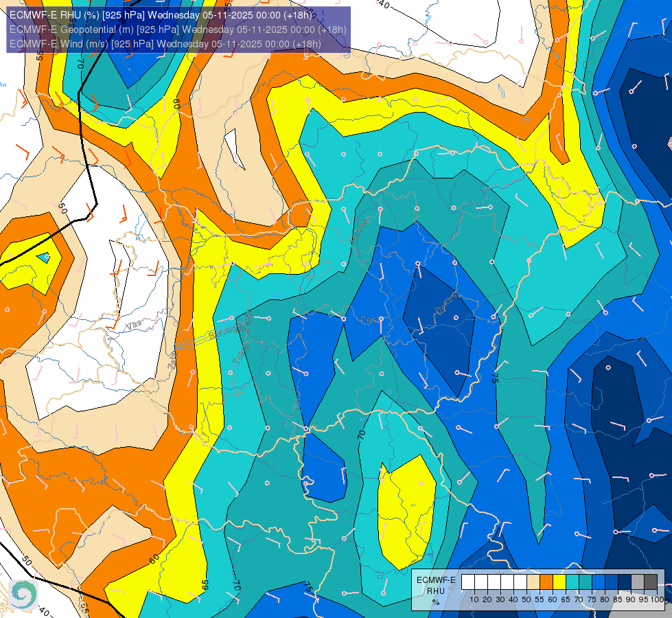Pick the beige 50–55 legend swatch
Image resolution: width=672 pixels, height=618 pixels.
click(x=533, y=582)
